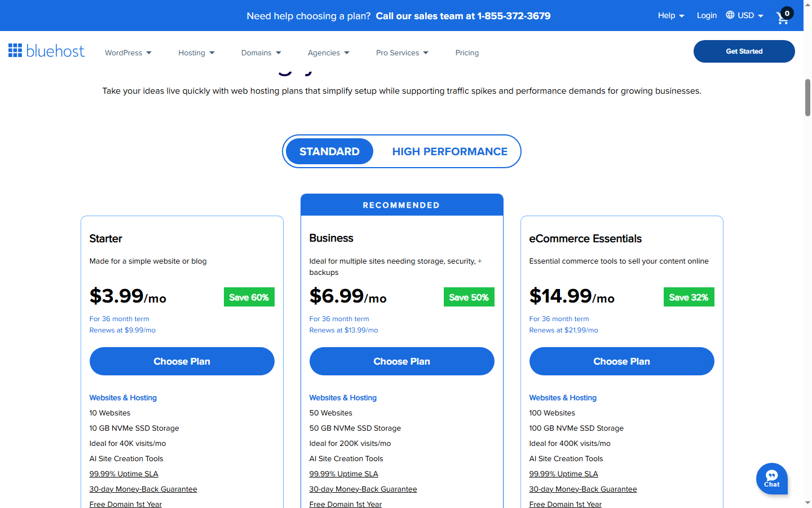The width and height of the screenshot is (812, 508).
Task: Click the Save 32% badge
Action: click(689, 297)
